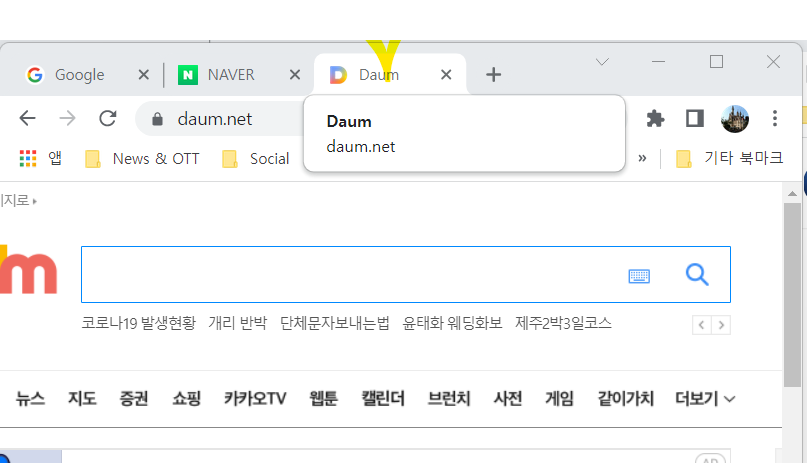Click the page vertical scrollbar thumb

(x=793, y=295)
